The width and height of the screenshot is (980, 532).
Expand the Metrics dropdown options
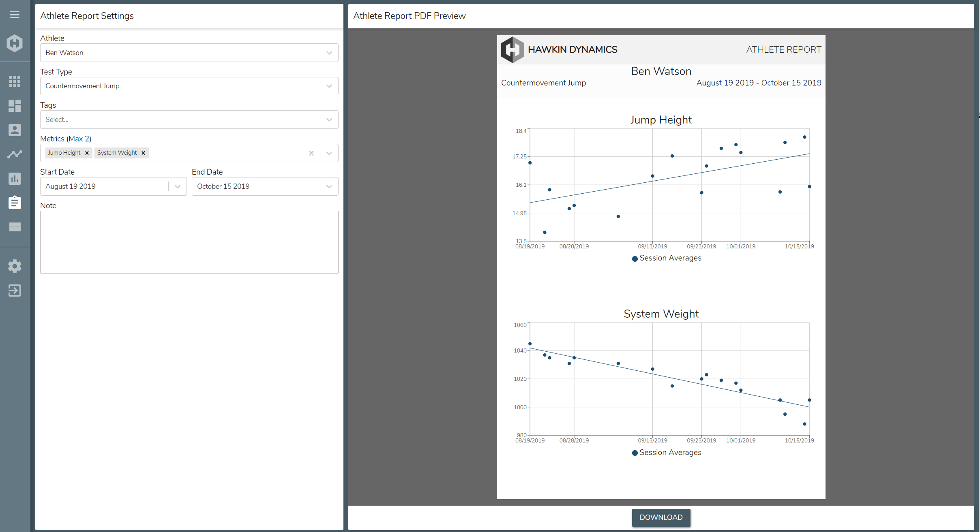tap(329, 153)
